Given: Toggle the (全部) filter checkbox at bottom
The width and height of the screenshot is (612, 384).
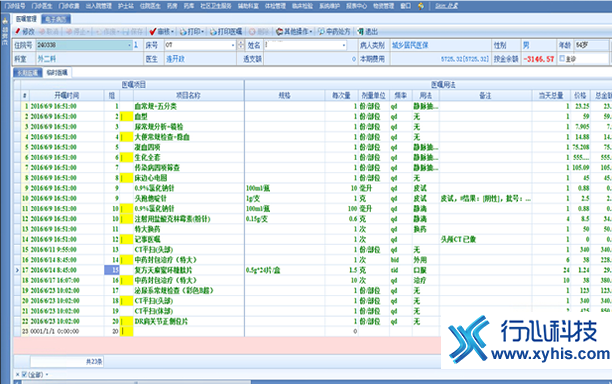Looking at the screenshot, I should tap(24, 374).
